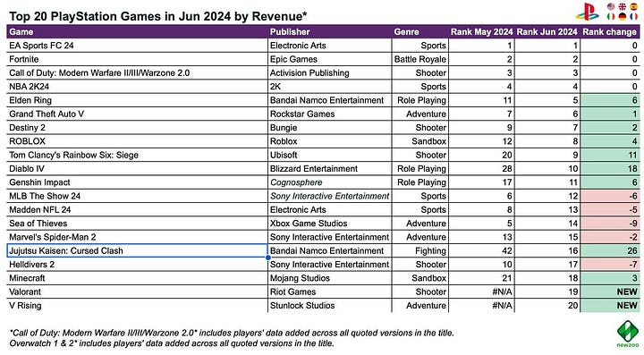Select the Madden NFL 24 cell
The image size is (644, 355).
click(137, 210)
